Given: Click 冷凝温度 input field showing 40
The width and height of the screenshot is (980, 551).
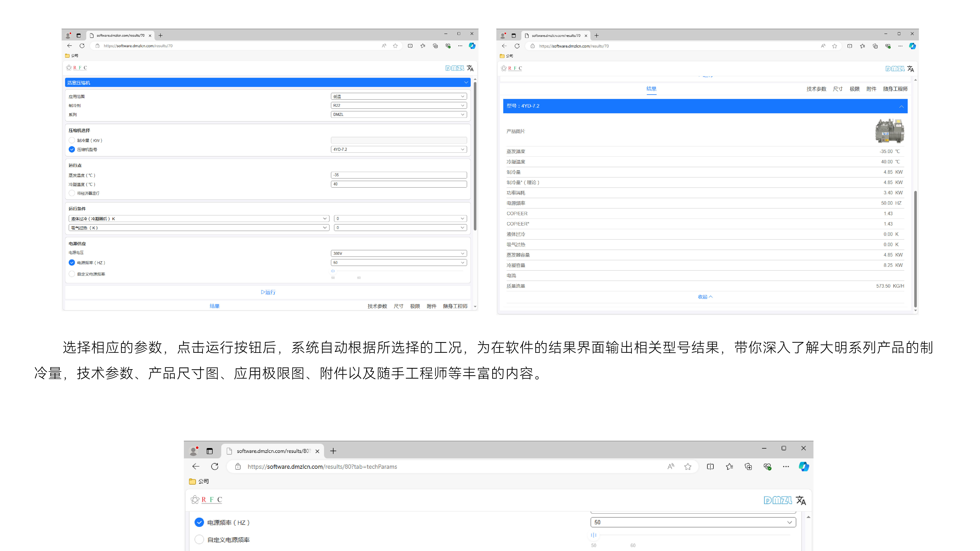Looking at the screenshot, I should [399, 184].
